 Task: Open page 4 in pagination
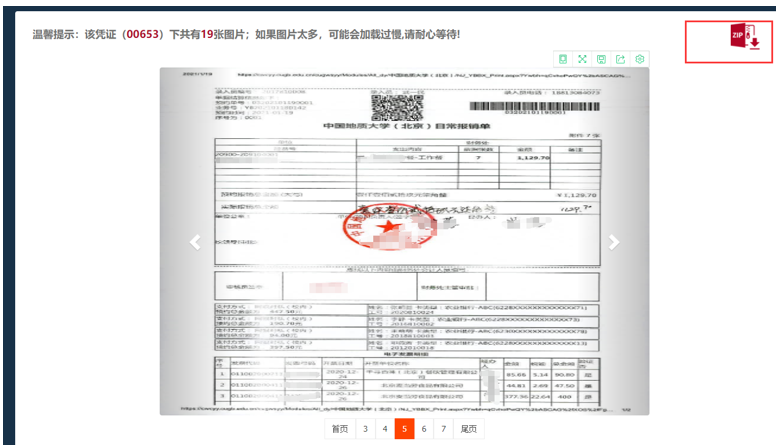tap(385, 429)
